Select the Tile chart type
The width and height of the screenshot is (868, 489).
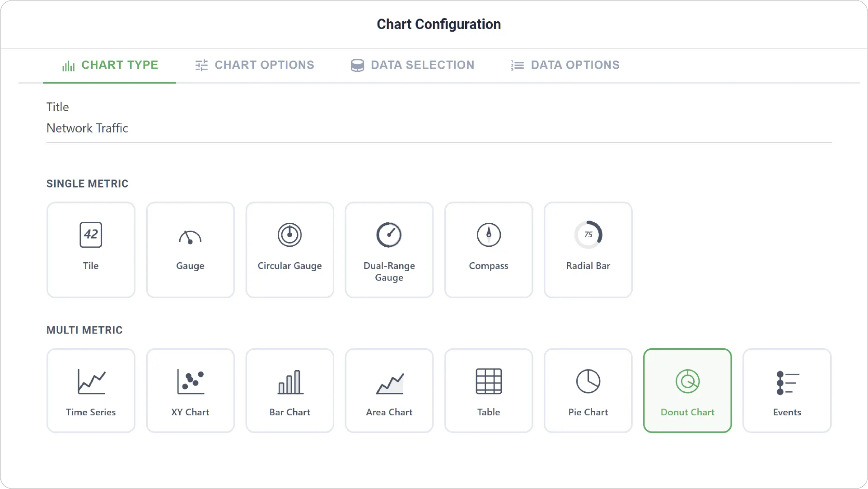point(91,250)
